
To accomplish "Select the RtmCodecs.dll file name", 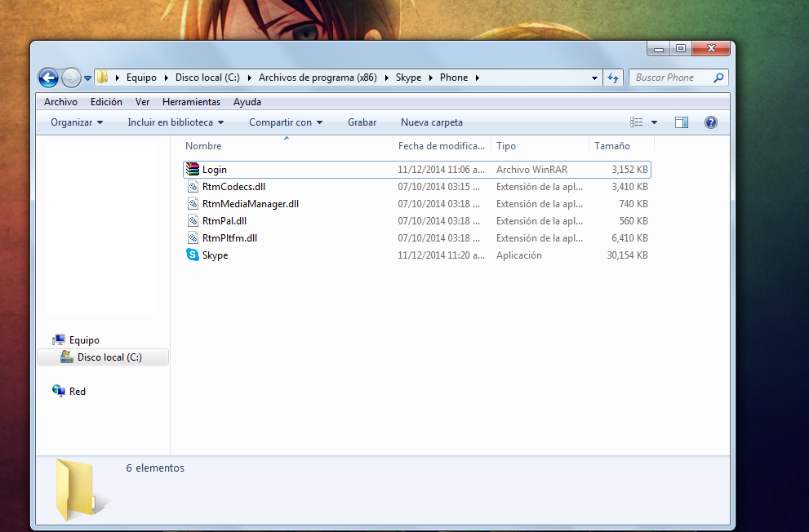I will click(233, 187).
